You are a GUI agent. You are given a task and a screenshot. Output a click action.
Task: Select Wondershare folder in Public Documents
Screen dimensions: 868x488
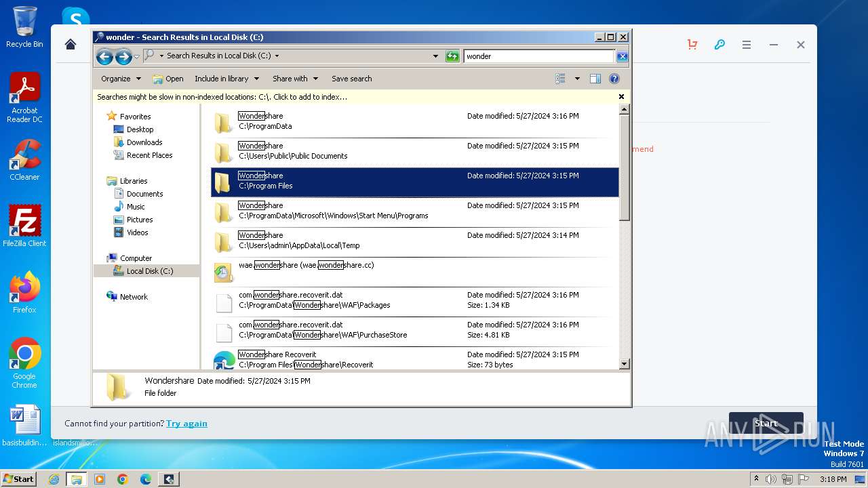415,152
